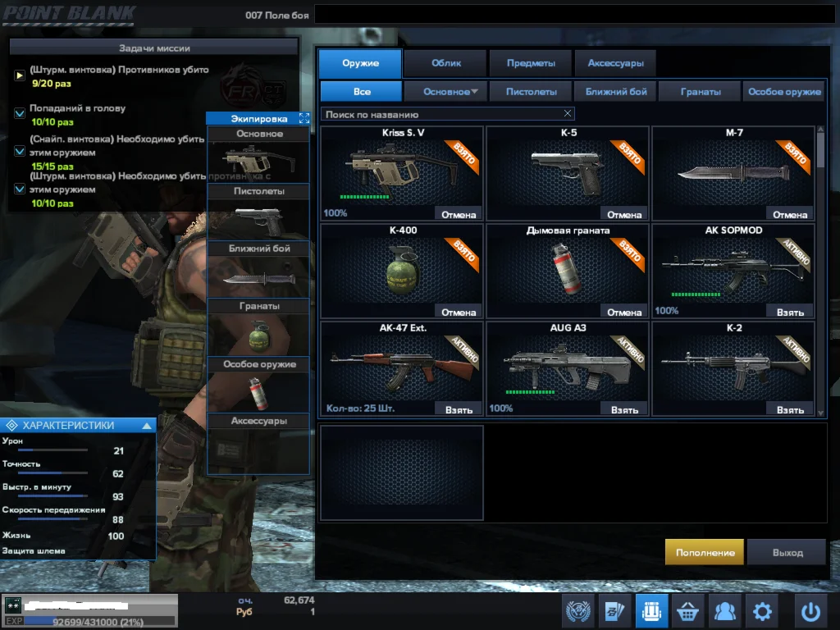
Task: Switch to the Аксессуары tab
Action: tap(615, 63)
